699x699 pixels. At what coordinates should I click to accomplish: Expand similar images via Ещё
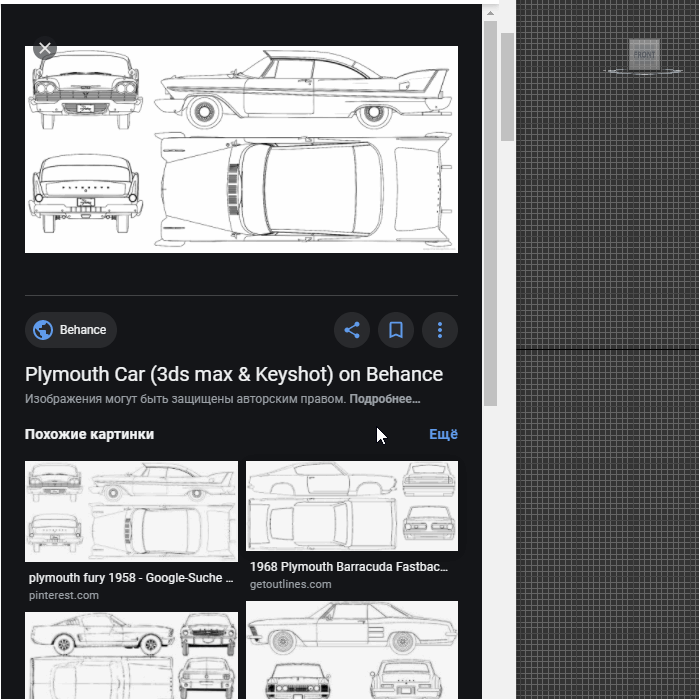pyautogui.click(x=443, y=434)
